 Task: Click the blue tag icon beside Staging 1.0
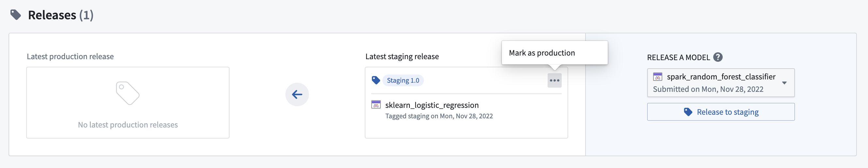click(376, 80)
